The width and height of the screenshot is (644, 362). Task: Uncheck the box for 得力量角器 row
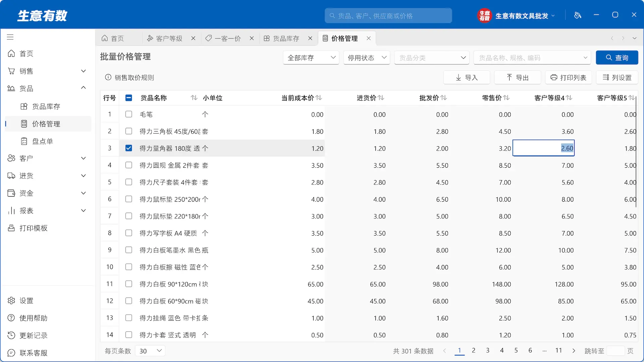point(128,148)
